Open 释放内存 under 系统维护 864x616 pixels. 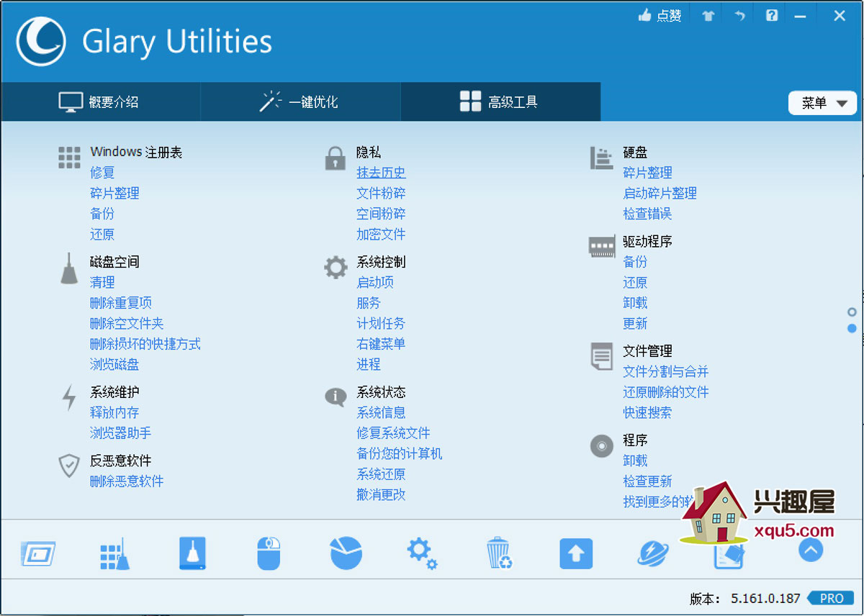(x=114, y=412)
